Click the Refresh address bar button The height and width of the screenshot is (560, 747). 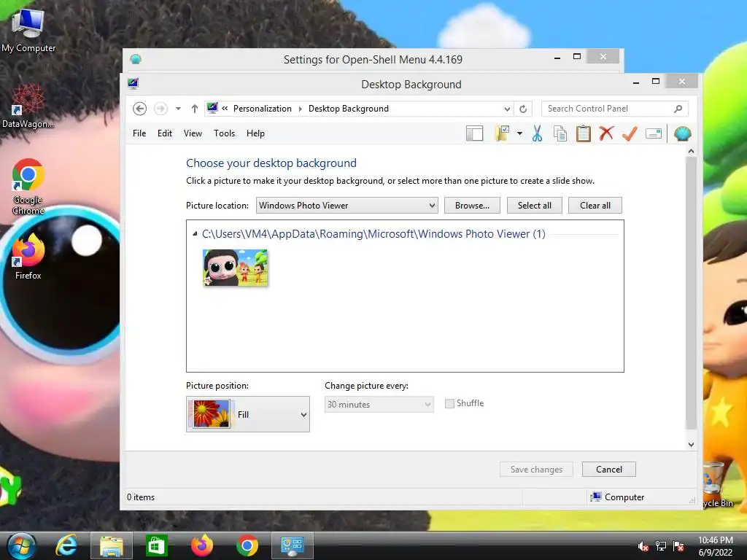coord(523,109)
